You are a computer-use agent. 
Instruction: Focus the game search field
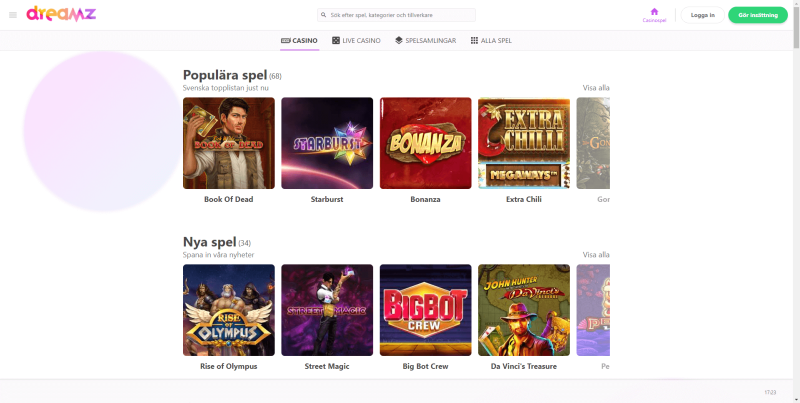[x=396, y=15]
